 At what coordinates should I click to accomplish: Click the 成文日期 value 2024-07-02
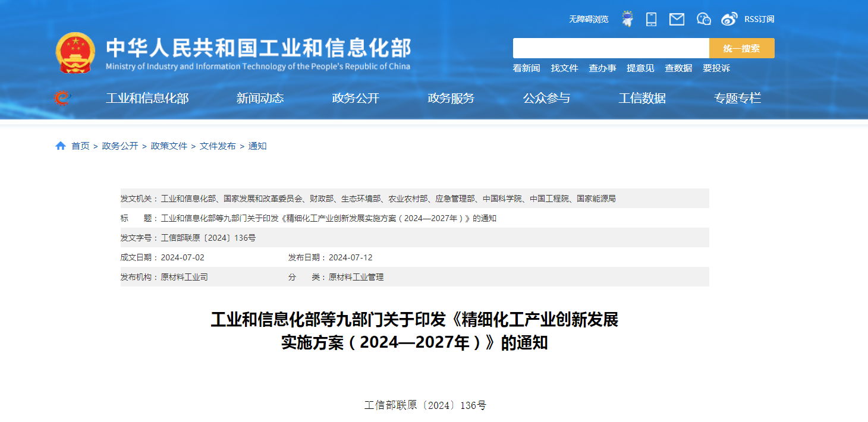pos(183,257)
